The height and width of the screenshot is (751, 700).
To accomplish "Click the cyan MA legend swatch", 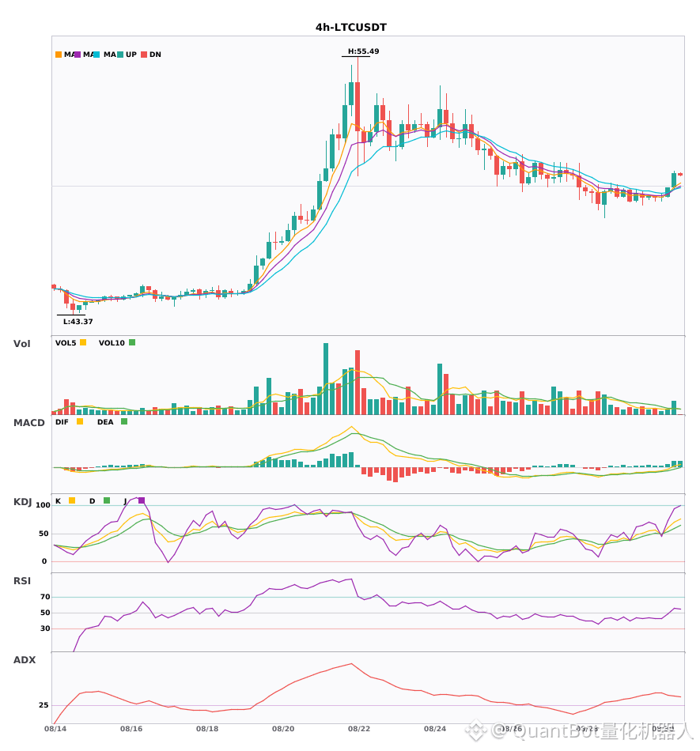I will (96, 55).
